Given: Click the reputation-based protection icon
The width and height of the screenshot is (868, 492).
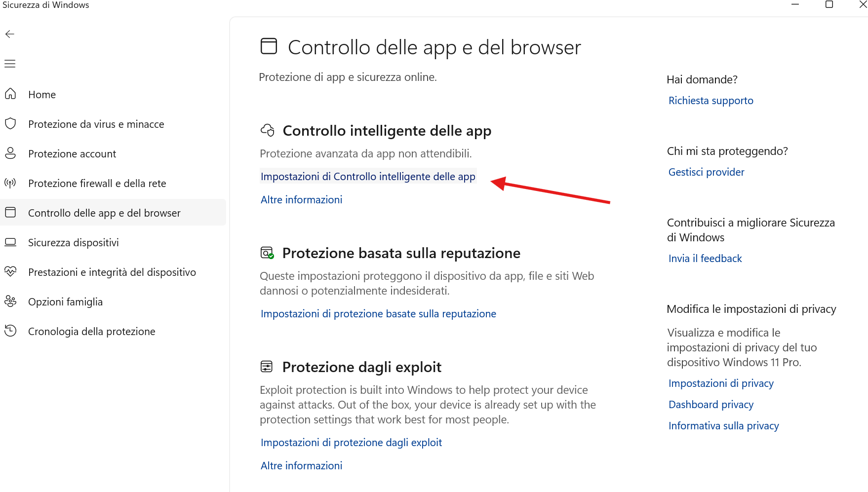Looking at the screenshot, I should (x=267, y=253).
